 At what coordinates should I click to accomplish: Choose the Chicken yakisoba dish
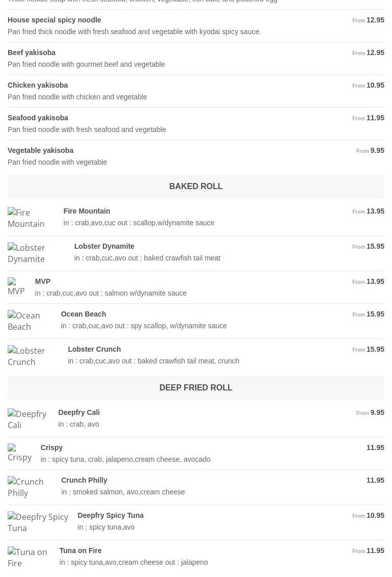pos(38,85)
